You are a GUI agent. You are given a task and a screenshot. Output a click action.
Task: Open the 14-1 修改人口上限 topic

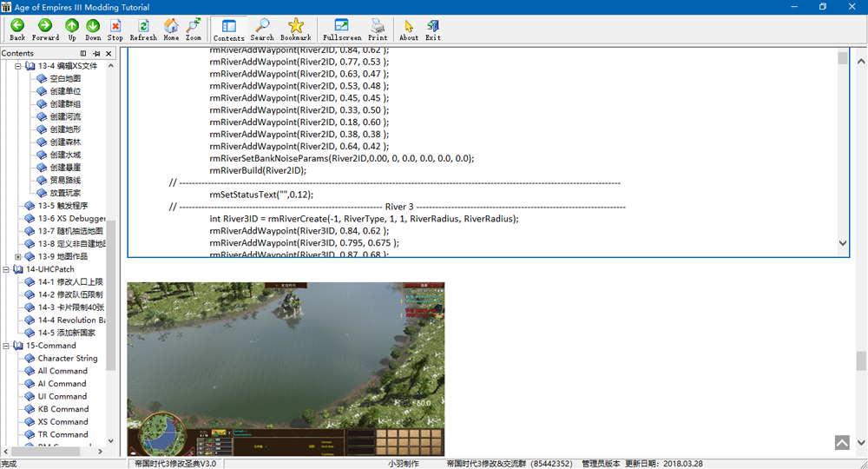(70, 282)
